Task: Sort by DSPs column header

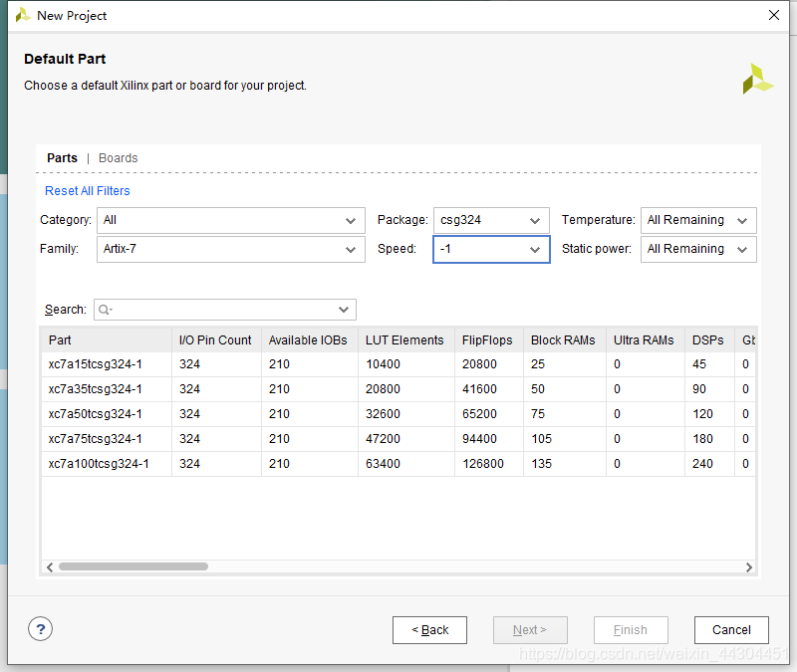Action: coord(709,339)
